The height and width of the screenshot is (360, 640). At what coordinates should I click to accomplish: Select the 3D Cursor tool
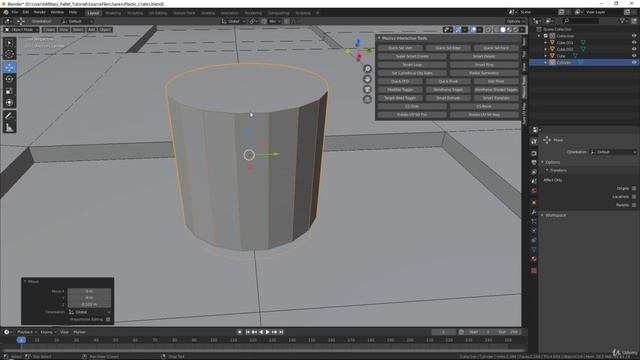[x=9, y=54]
